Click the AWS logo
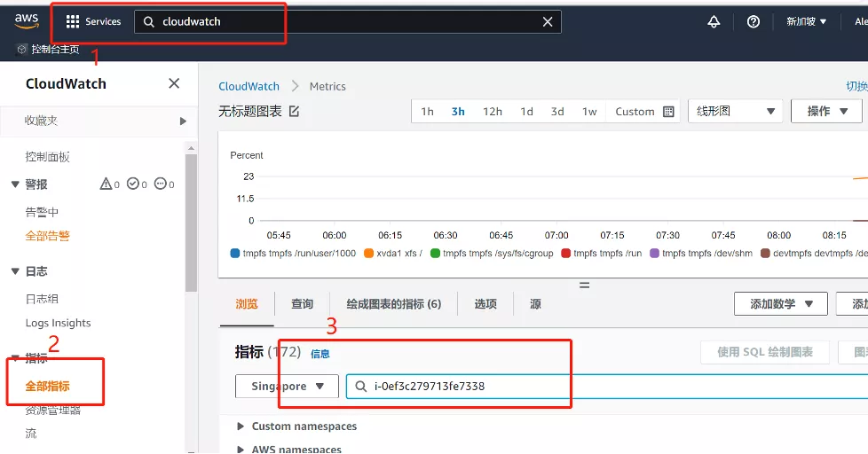Screen dimensions: 868x454 coord(26,21)
